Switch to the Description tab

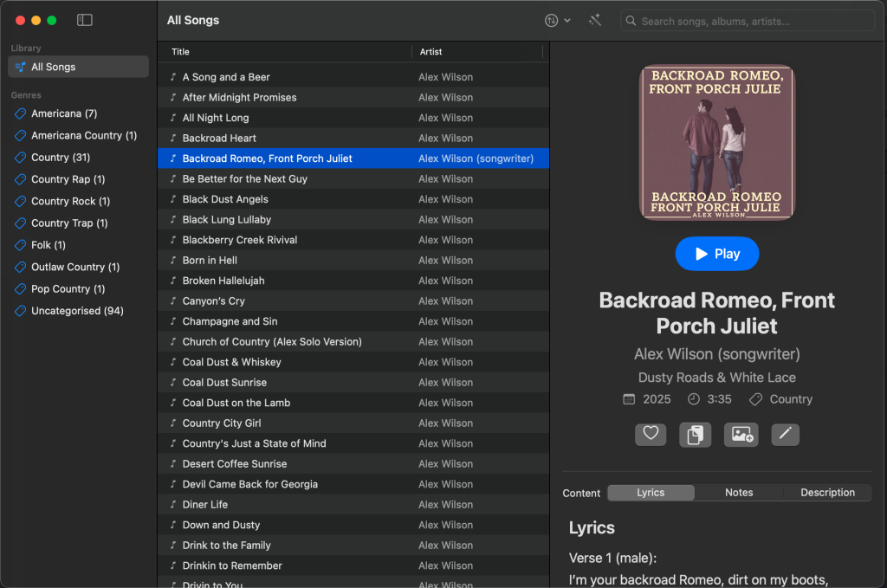point(827,493)
